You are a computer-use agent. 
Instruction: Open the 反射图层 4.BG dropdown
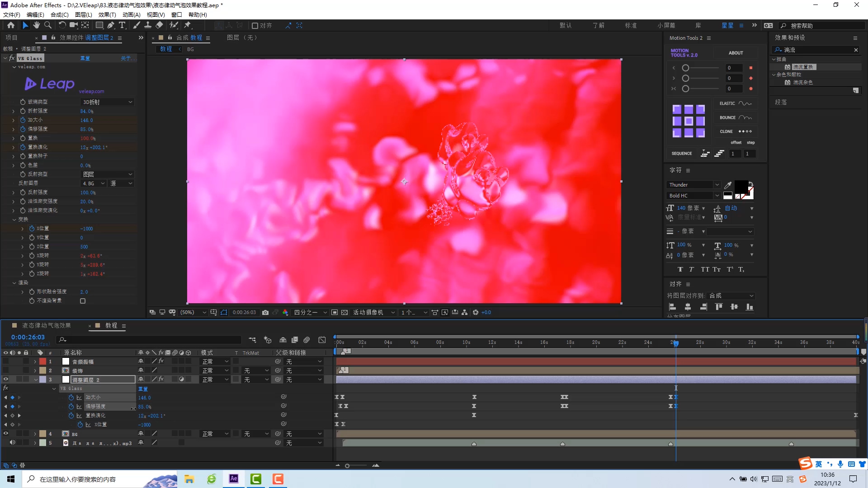(94, 183)
